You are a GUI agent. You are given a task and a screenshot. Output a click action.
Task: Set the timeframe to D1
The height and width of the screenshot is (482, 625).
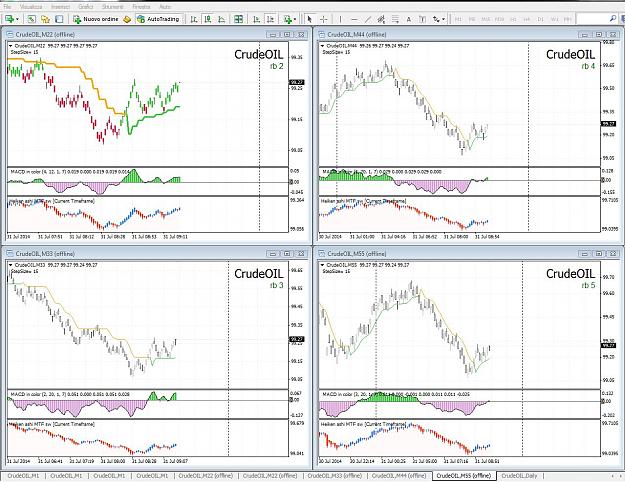click(540, 19)
